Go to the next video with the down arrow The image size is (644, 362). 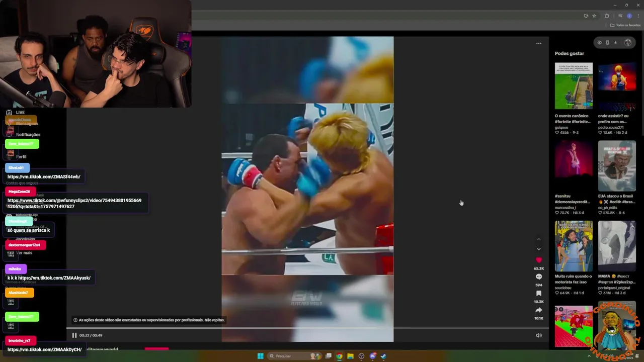538,249
